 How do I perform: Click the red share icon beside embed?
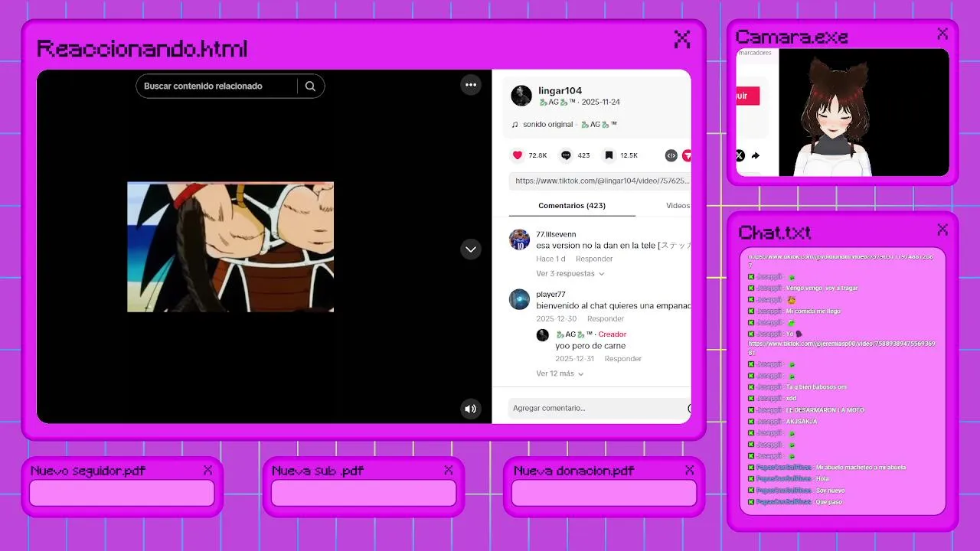(x=687, y=155)
